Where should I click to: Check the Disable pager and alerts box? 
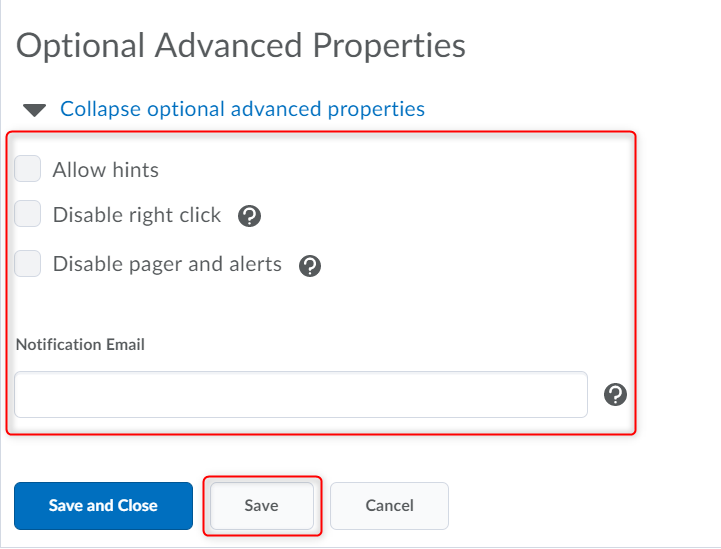[28, 264]
